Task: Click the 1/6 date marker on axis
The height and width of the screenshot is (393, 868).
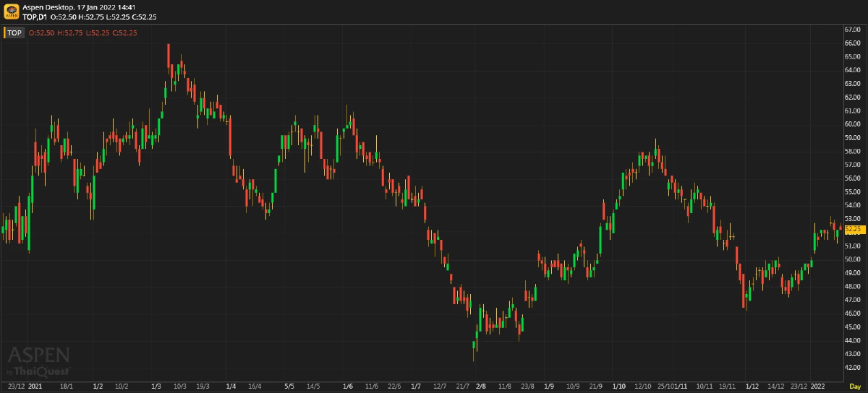Action: click(348, 386)
